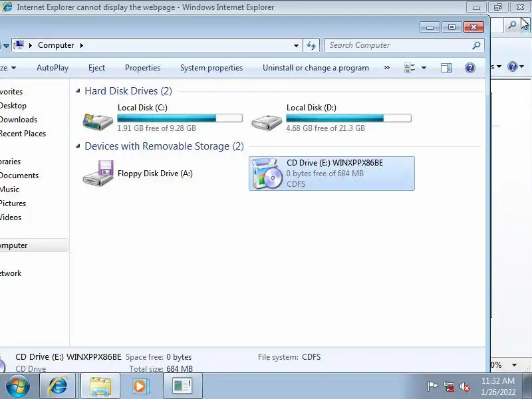This screenshot has height=399, width=532.
Task: Click the Local Disk (C:) capacity bar
Action: tap(180, 118)
